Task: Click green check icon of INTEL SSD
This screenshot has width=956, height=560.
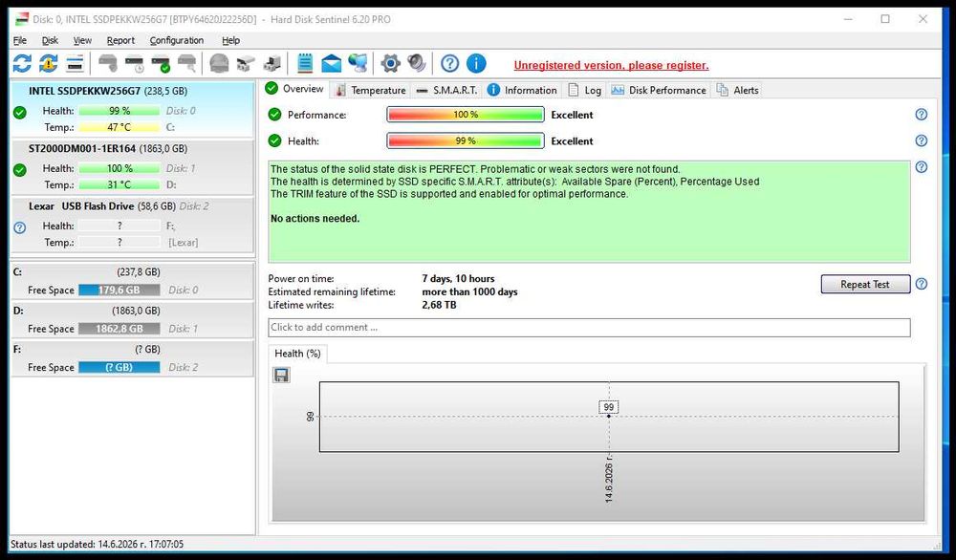Action: [20, 113]
